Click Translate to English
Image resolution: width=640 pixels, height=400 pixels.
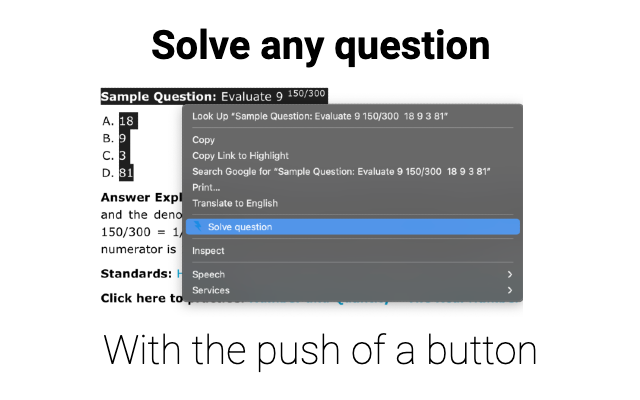pyautogui.click(x=234, y=203)
